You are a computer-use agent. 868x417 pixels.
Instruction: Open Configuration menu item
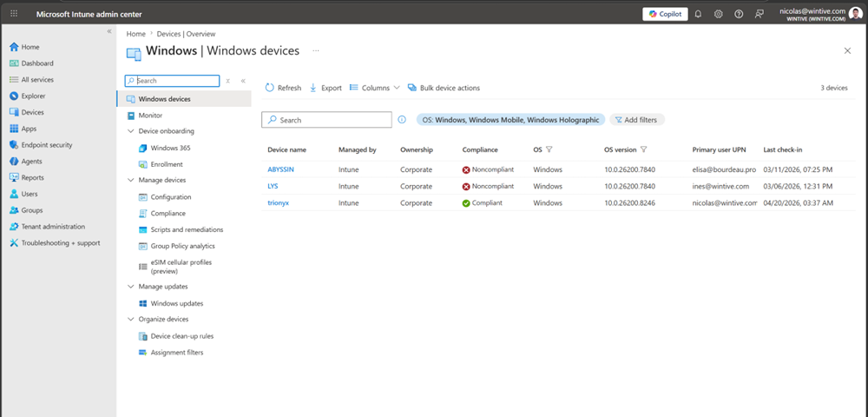(x=171, y=196)
